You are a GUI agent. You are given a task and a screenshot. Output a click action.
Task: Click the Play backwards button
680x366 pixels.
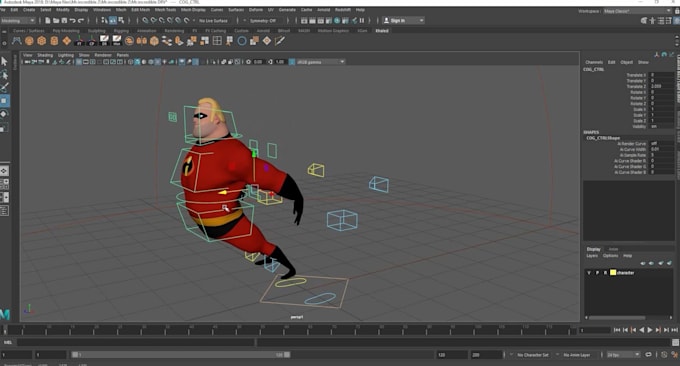(x=642, y=330)
